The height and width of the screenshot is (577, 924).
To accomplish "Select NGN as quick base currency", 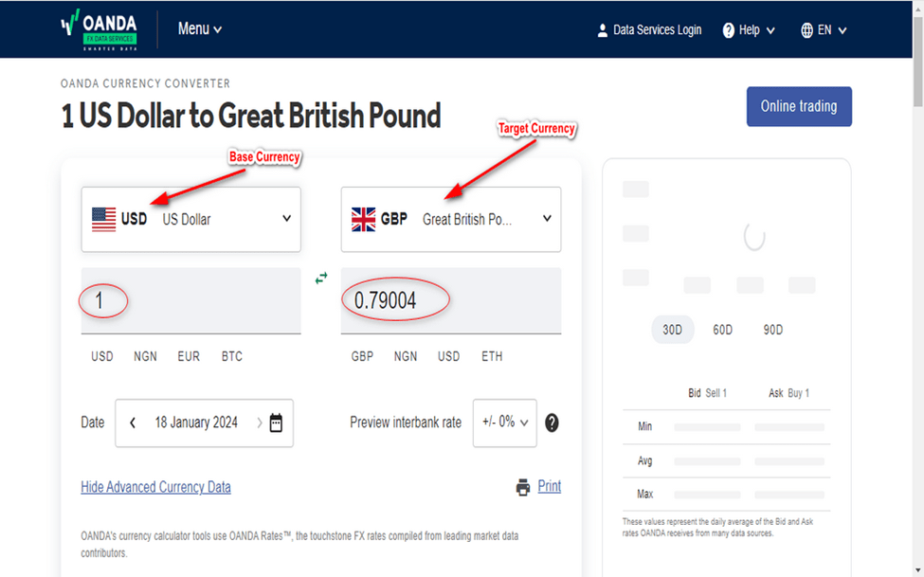I will pyautogui.click(x=145, y=356).
